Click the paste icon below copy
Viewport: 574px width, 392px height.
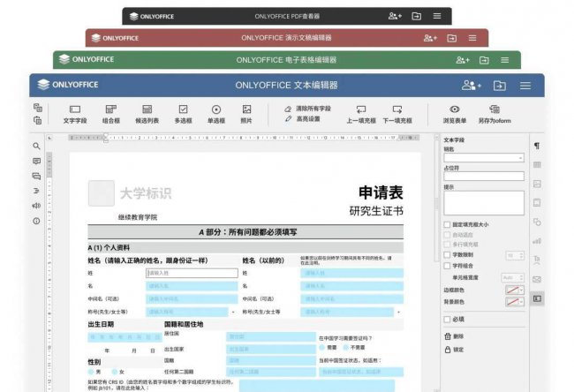38,120
